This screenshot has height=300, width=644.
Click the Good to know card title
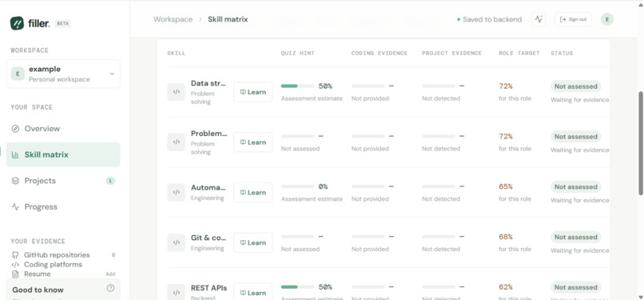pos(38,290)
